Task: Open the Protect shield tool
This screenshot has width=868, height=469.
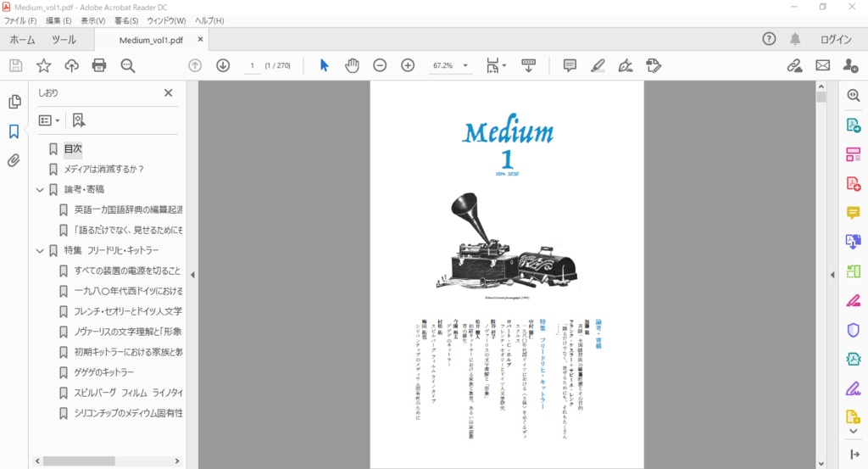Action: pyautogui.click(x=853, y=330)
